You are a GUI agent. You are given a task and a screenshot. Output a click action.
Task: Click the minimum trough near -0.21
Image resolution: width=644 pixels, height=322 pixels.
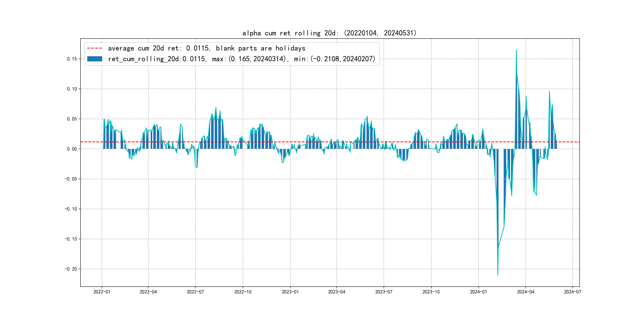[x=498, y=275]
